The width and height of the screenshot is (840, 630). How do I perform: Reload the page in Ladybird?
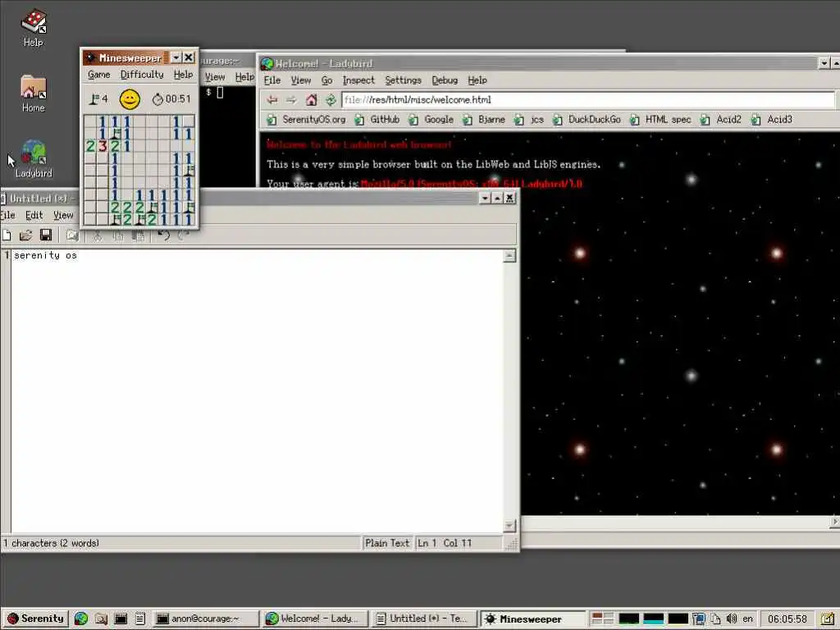[331, 99]
